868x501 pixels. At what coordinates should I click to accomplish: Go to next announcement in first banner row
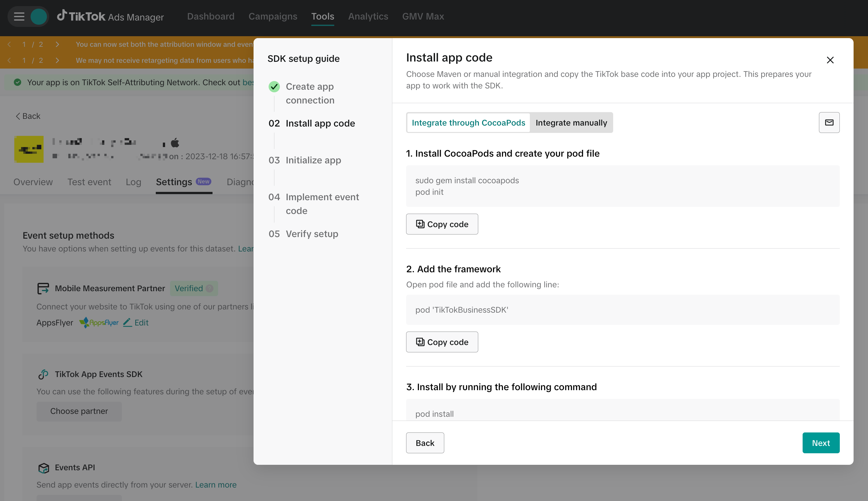pos(57,45)
